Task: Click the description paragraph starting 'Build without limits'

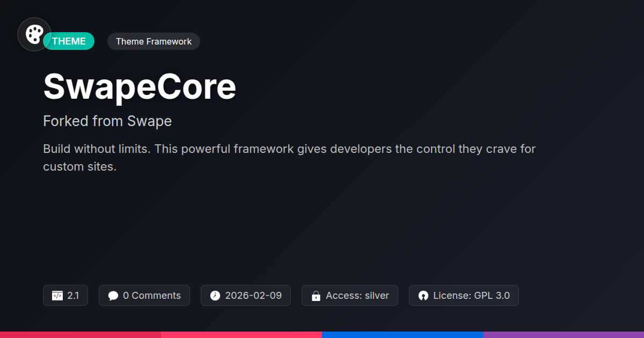Action: click(289, 158)
